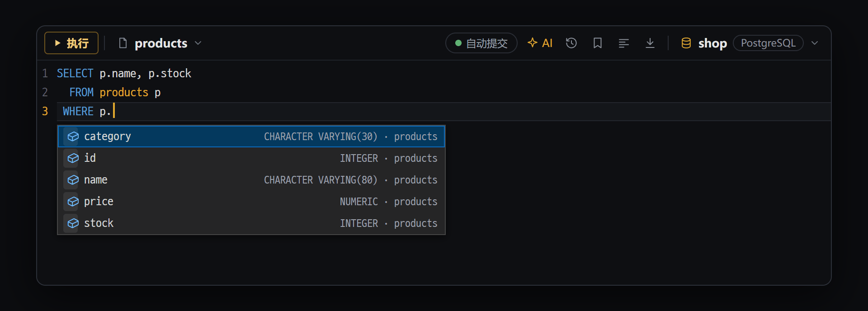Viewport: 868px width, 311px height.
Task: Pick the name column suggestion
Action: (251, 180)
